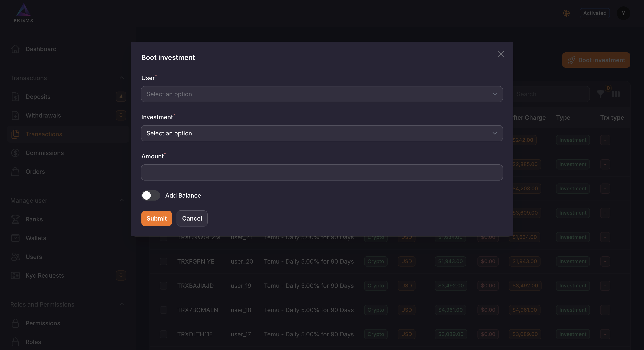644x350 pixels.
Task: Select the TRX7BQMALN row checkbox
Action: click(164, 310)
